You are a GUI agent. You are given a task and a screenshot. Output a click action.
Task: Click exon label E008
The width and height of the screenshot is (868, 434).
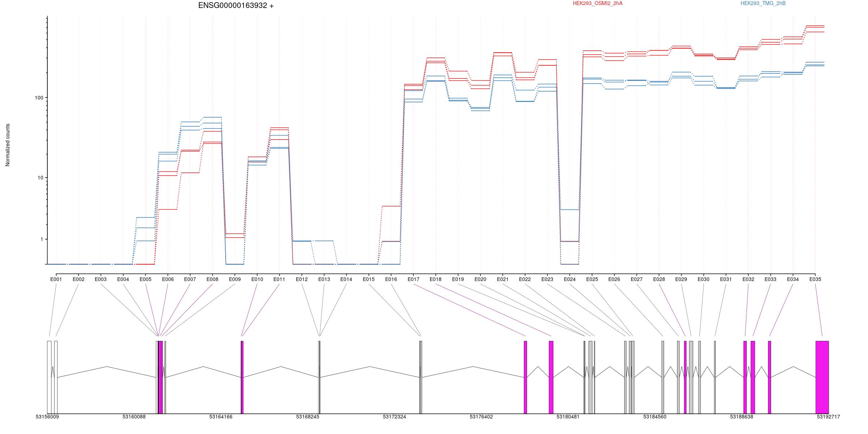[212, 279]
